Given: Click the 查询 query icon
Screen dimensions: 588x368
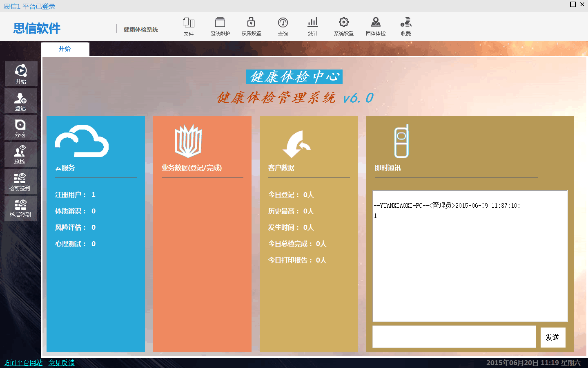Looking at the screenshot, I should click(x=283, y=27).
